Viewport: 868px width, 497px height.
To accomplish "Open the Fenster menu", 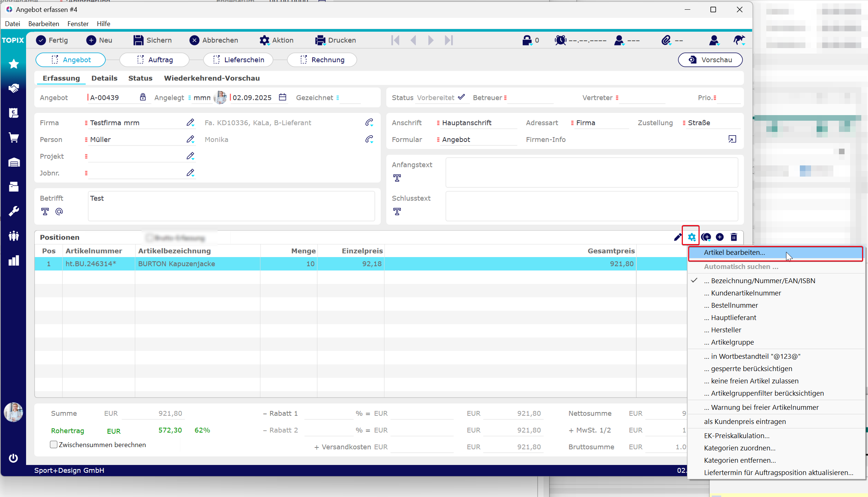I will click(78, 23).
